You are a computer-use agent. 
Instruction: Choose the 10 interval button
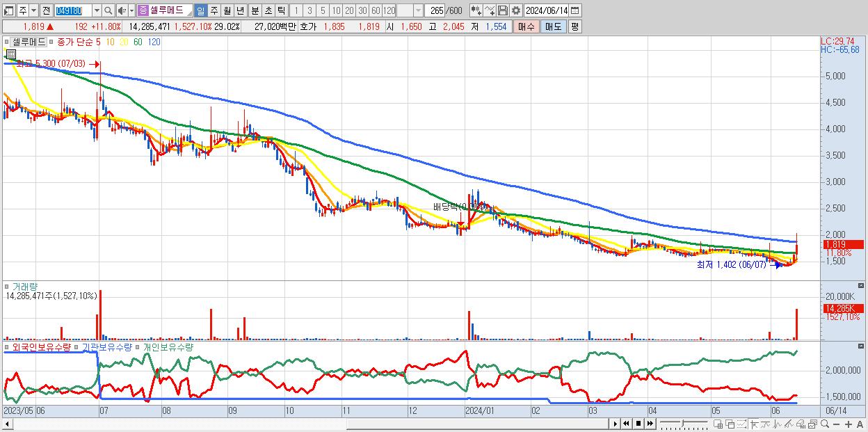tap(336, 11)
